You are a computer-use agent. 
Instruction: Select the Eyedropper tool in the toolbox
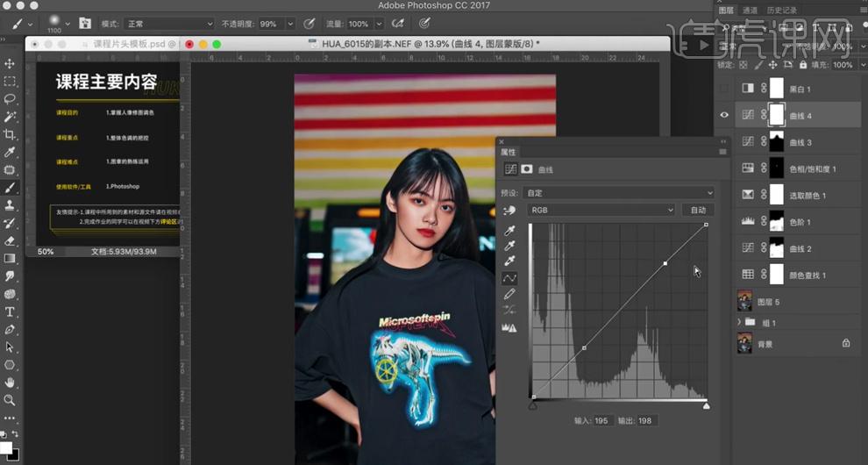(10, 153)
